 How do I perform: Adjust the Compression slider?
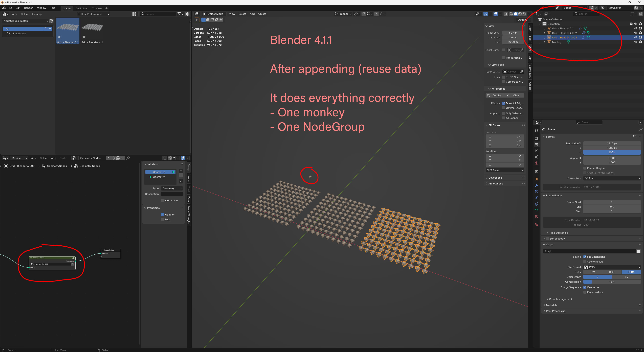tap(612, 282)
